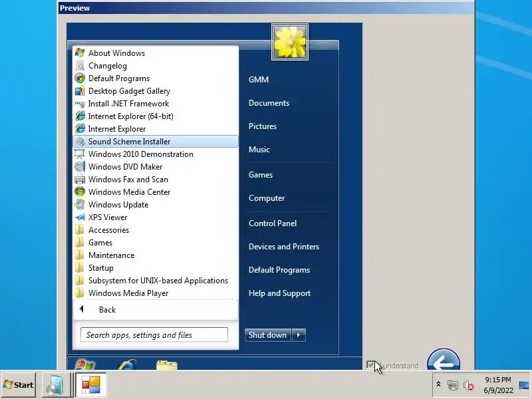
Task: Click the search apps, settings and files box
Action: tap(154, 335)
